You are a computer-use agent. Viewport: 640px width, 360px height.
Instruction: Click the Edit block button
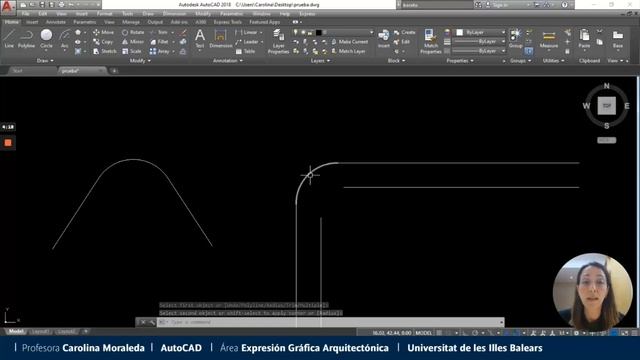click(402, 42)
